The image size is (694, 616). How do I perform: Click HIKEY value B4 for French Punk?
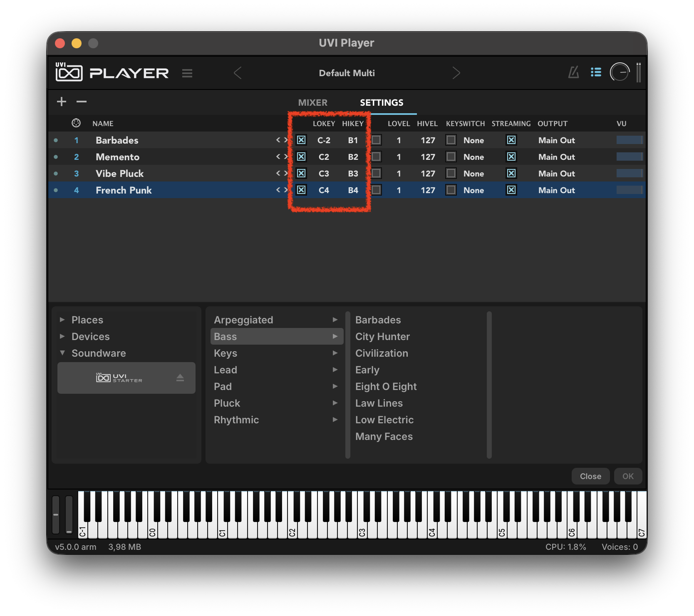353,190
